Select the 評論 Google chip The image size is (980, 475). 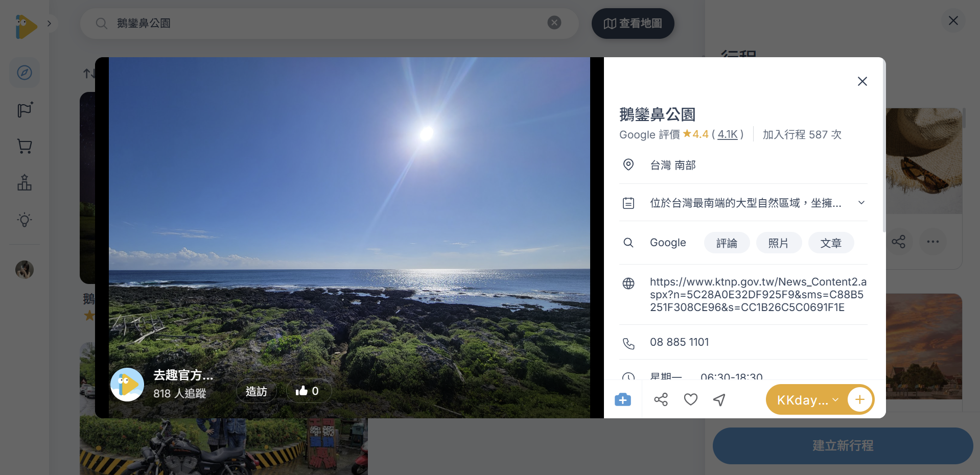pyautogui.click(x=727, y=243)
